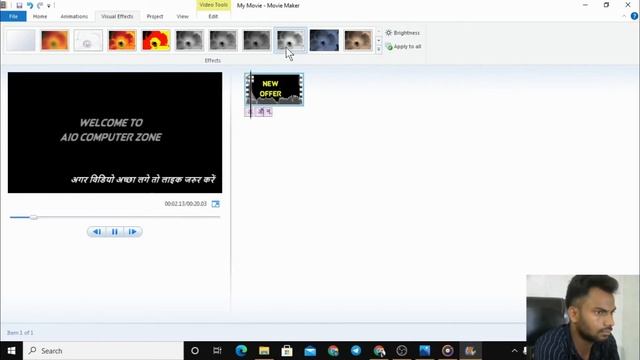The width and height of the screenshot is (640, 360).
Task: Click Apply to all effects button
Action: point(403,47)
